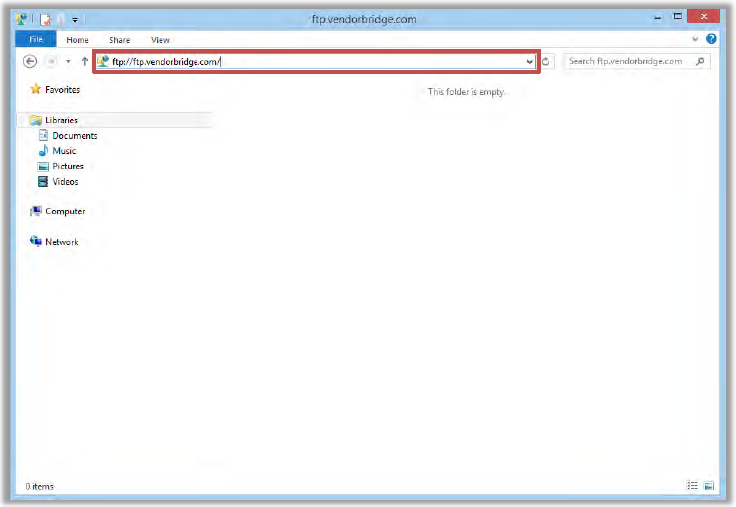Image resolution: width=736 pixels, height=507 pixels.
Task: Select Network in navigation pane
Action: 61,242
